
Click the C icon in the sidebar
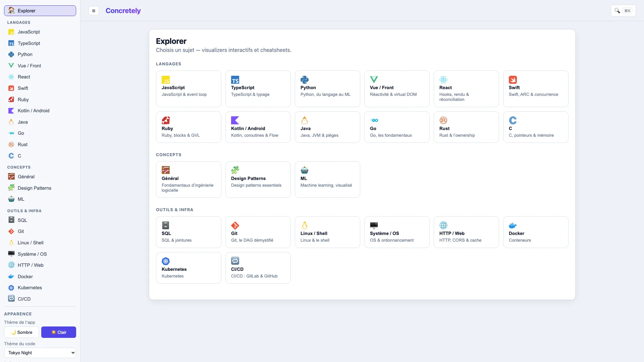(x=11, y=156)
